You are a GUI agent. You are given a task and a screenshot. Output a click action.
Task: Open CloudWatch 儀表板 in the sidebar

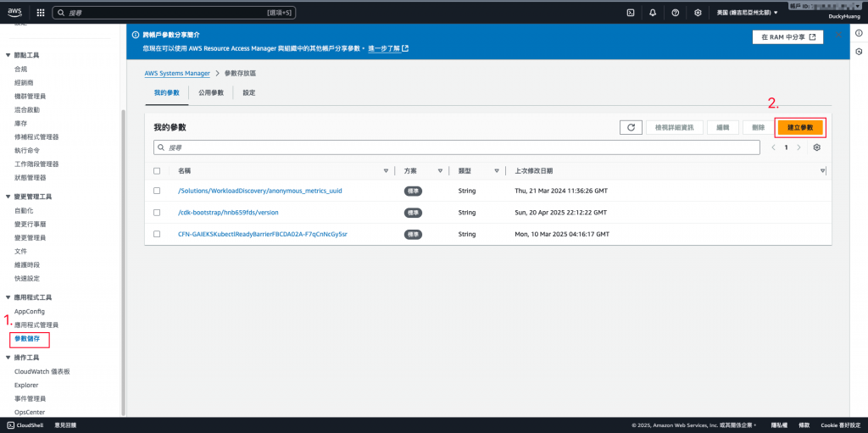pos(42,371)
